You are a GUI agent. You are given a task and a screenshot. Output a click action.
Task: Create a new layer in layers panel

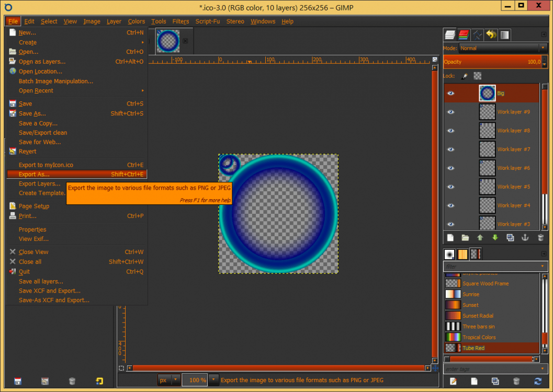coord(450,238)
